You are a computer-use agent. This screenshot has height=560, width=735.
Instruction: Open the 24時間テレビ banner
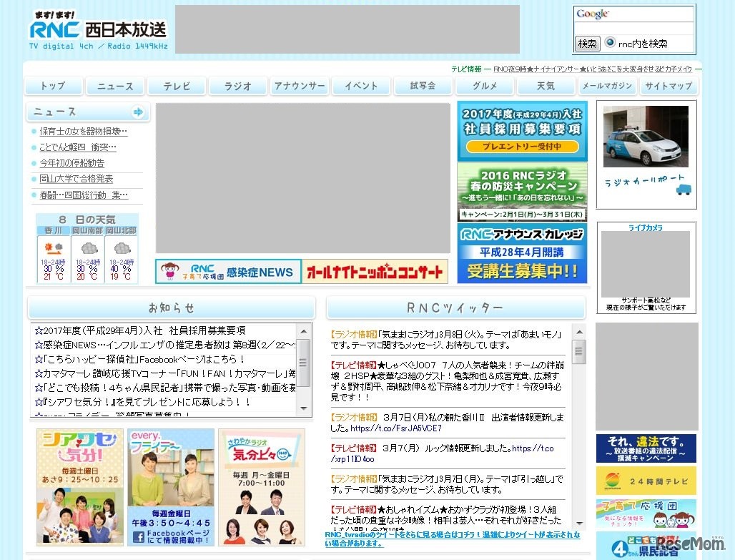(646, 481)
